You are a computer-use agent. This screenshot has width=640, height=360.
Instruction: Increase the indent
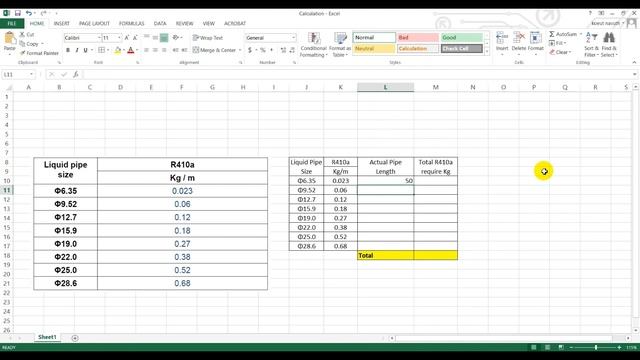(x=184, y=50)
